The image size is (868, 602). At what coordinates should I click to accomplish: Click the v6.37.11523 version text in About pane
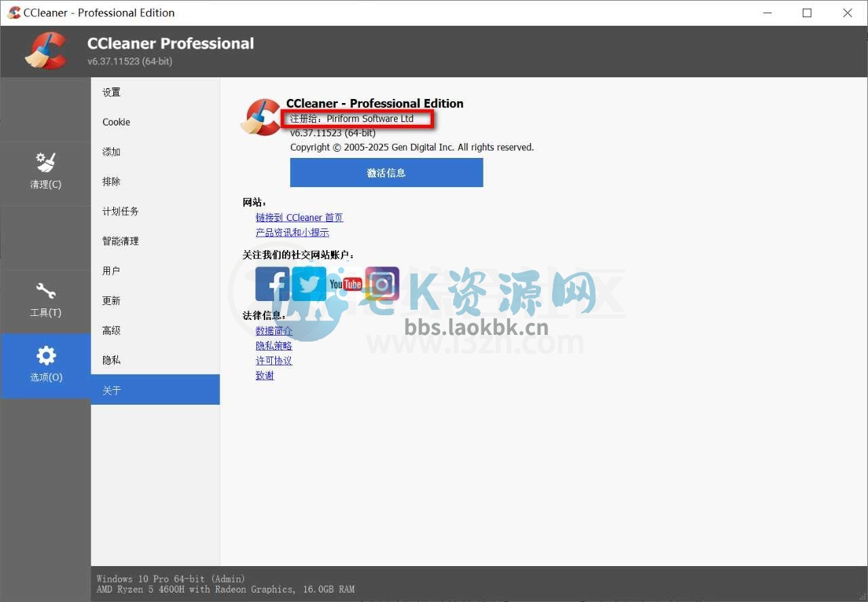coord(333,133)
